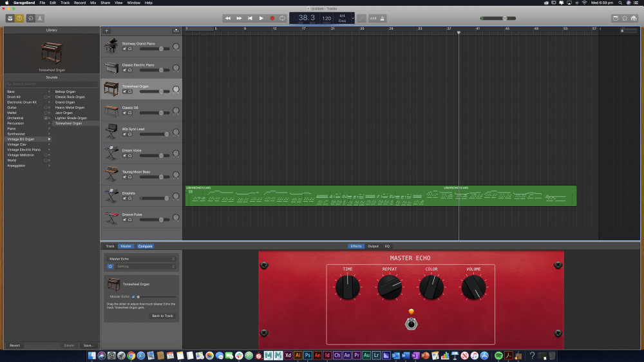Select the Steinway Grand Piano track icon
Image resolution: width=644 pixels, height=362 pixels.
(111, 46)
